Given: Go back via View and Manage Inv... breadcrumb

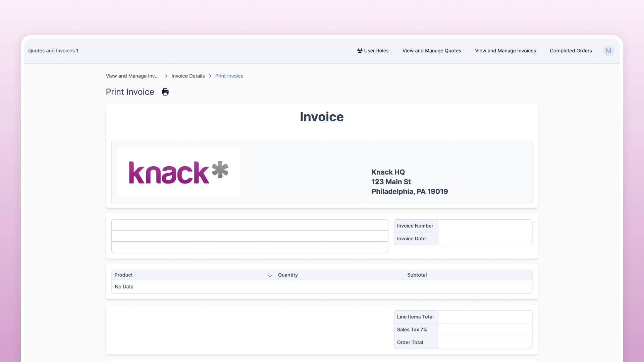Looking at the screenshot, I should tap(132, 76).
